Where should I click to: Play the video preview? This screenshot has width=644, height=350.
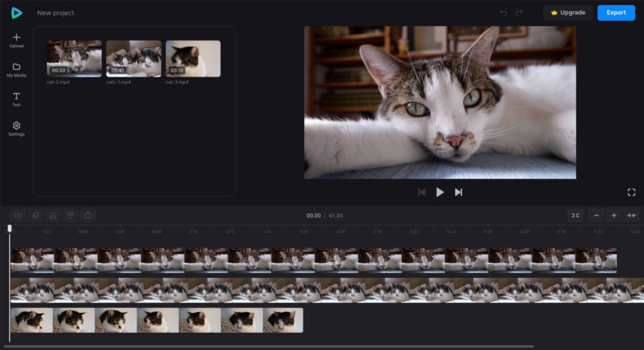click(x=440, y=193)
